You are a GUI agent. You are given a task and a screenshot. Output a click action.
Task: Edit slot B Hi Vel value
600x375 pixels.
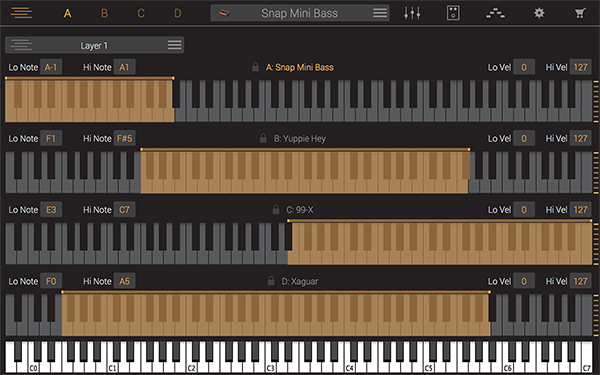[x=580, y=139]
